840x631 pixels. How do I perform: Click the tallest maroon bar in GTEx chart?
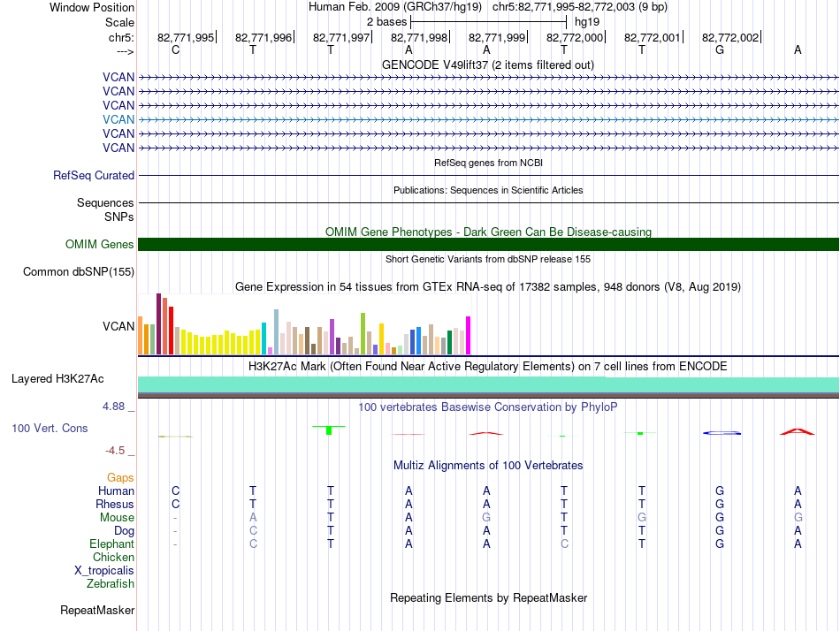pyautogui.click(x=158, y=324)
